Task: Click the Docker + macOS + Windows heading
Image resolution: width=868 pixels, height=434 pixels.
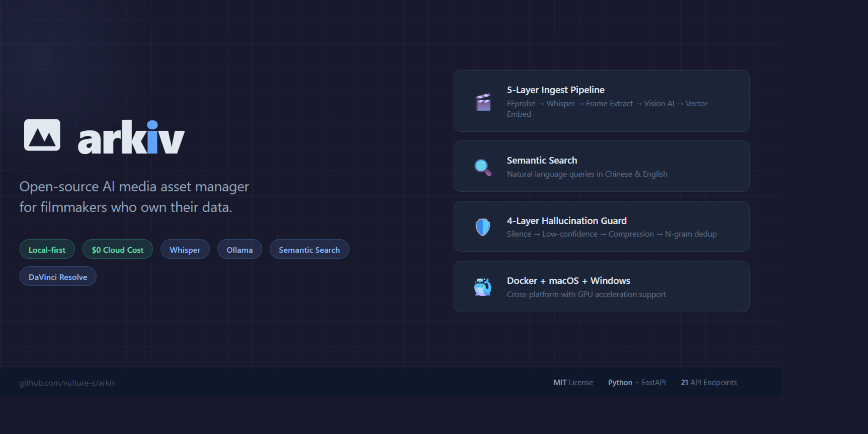Action: coord(568,281)
